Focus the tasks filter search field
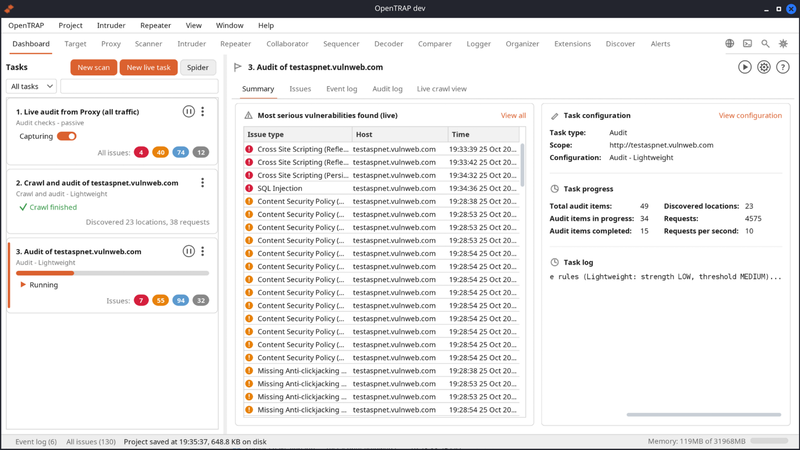Viewport: 800px width, 450px height. [139, 86]
